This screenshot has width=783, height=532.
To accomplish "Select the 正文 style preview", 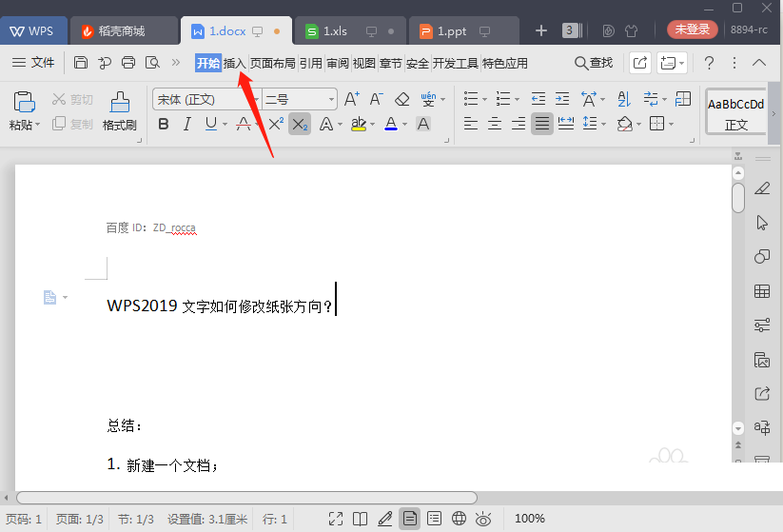I will click(736, 113).
